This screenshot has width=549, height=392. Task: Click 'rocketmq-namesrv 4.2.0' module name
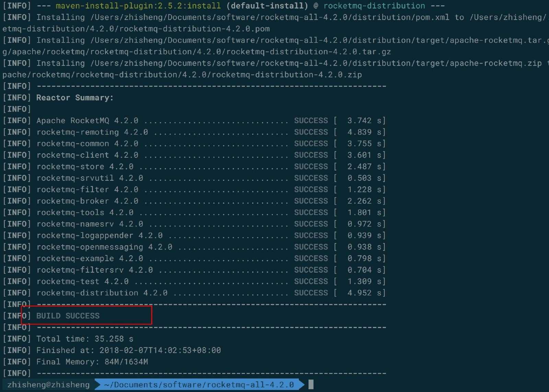[90, 224]
